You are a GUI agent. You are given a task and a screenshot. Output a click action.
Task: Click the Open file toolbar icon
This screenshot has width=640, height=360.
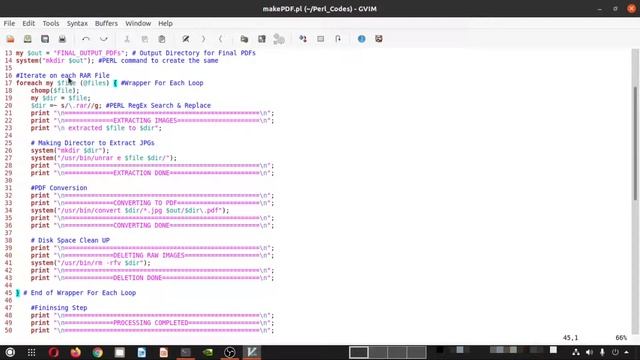click(10, 39)
